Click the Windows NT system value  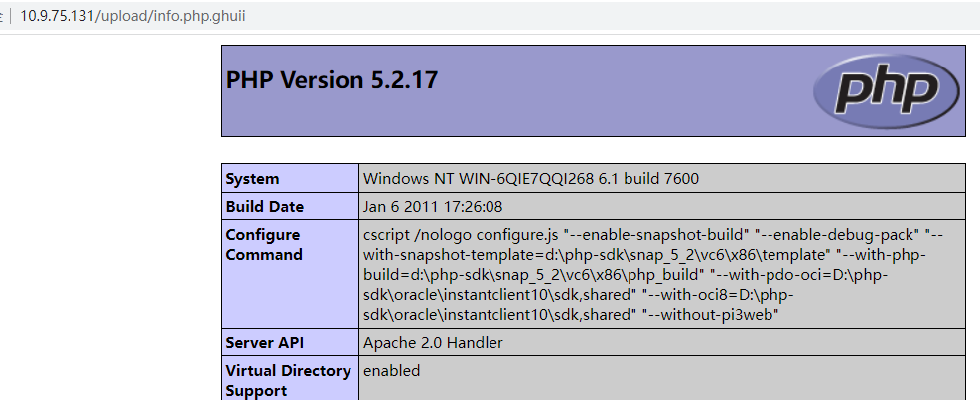click(x=535, y=179)
